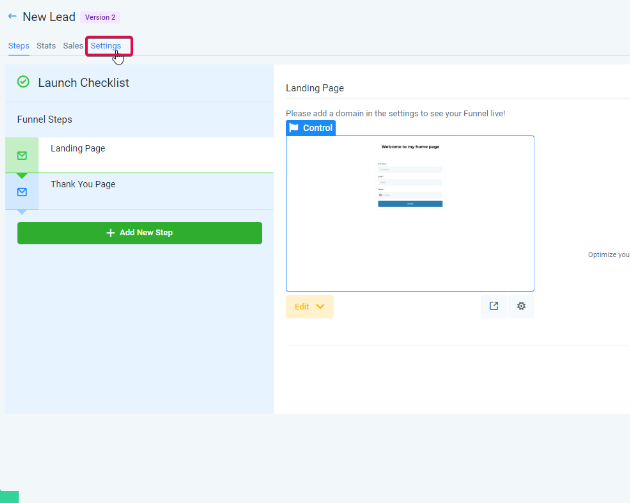Open the funnel Settings tab
The image size is (630, 503).
pyautogui.click(x=106, y=46)
